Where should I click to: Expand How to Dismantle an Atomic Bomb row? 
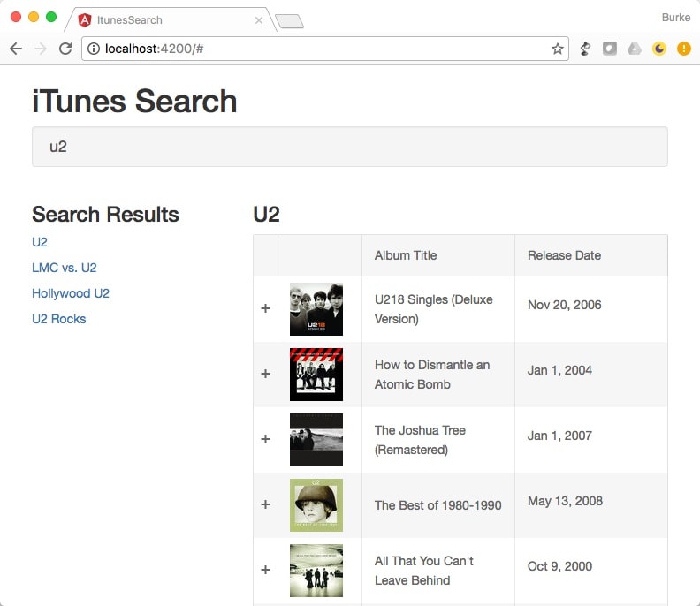tap(266, 374)
